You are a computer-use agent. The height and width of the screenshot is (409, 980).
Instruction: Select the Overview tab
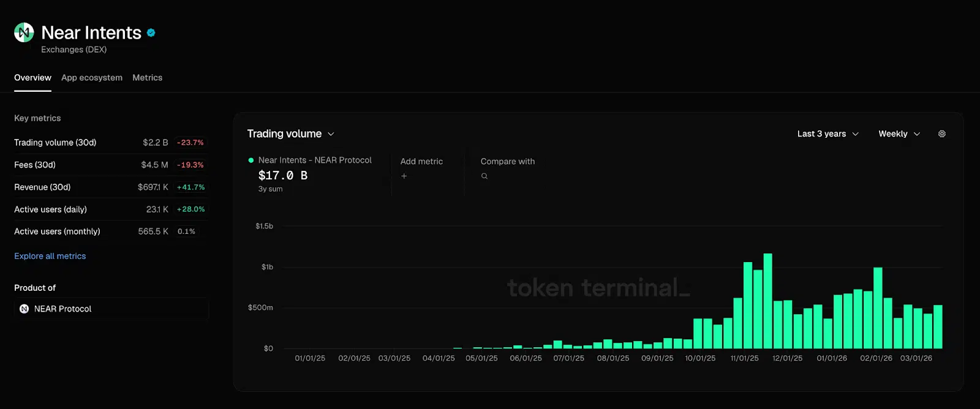pyautogui.click(x=32, y=78)
